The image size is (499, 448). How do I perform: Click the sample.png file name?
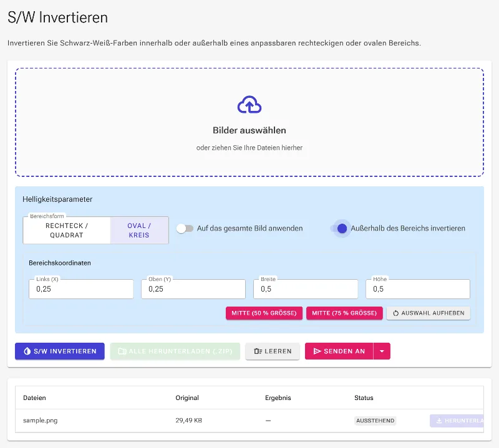tap(41, 421)
